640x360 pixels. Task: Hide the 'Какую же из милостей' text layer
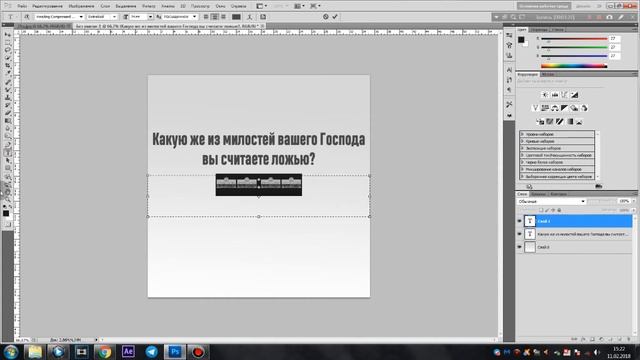click(x=520, y=234)
